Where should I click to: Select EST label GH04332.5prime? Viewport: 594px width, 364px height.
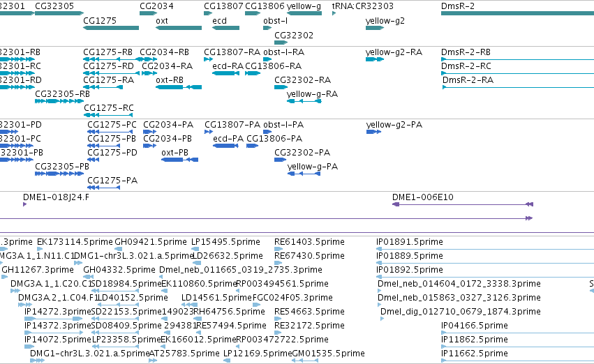tap(119, 270)
